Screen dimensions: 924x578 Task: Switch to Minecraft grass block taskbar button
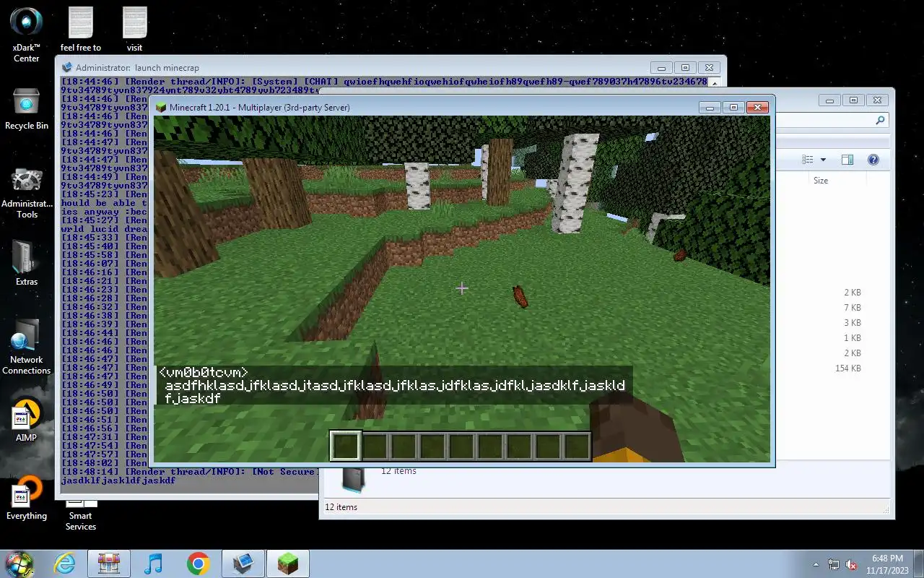pos(288,564)
